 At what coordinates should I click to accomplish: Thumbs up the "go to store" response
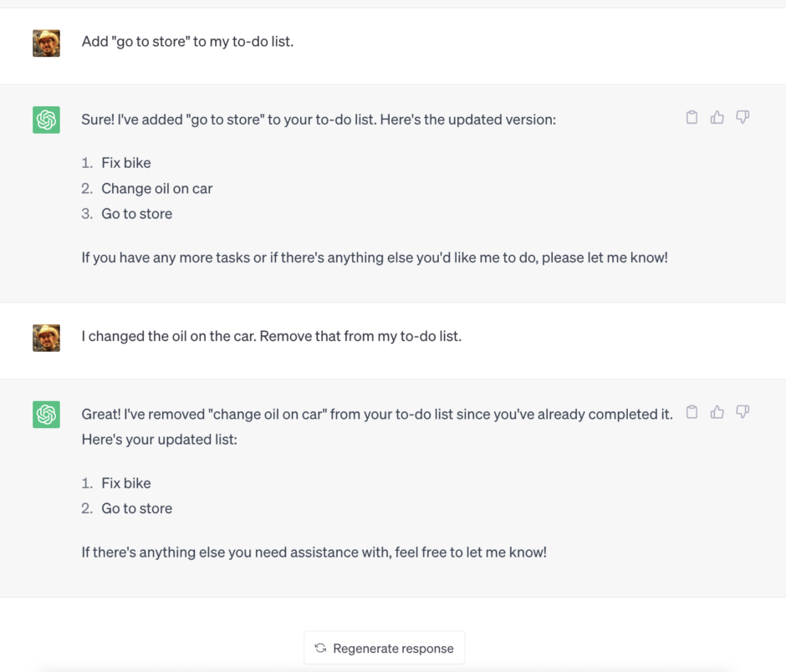[717, 117]
